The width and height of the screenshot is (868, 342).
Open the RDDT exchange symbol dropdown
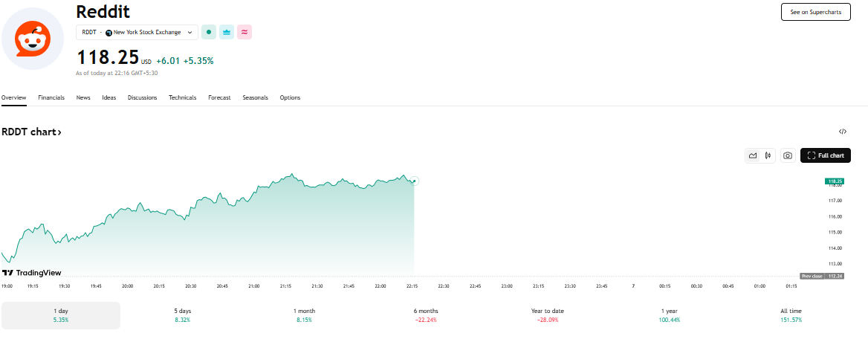(137, 32)
